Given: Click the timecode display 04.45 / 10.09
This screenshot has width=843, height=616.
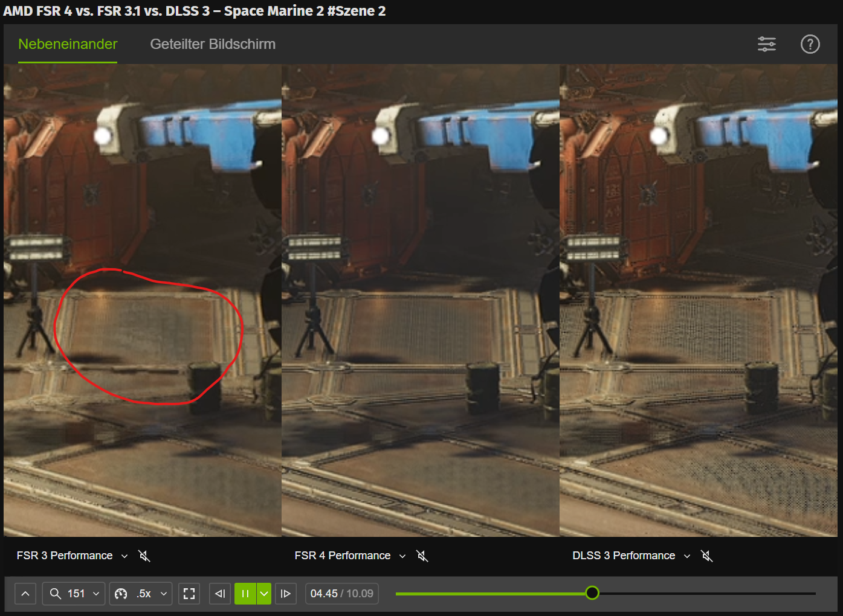Looking at the screenshot, I should (x=342, y=594).
